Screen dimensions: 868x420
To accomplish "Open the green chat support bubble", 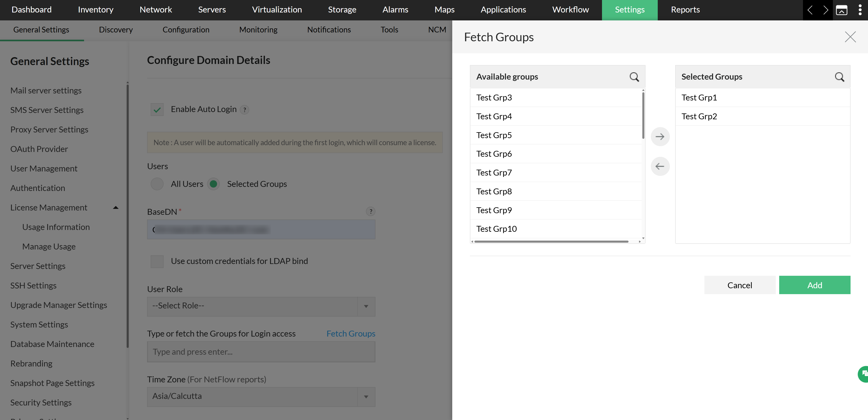I will 863,374.
